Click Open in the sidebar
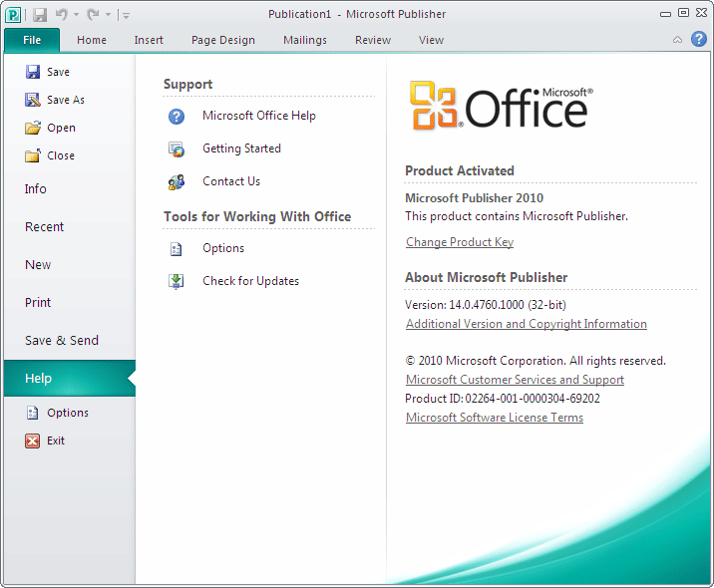 pyautogui.click(x=61, y=128)
